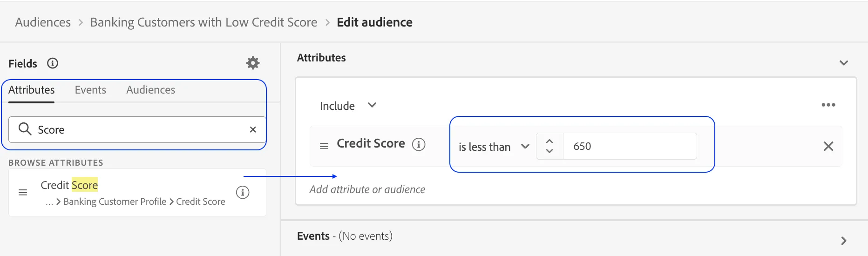Viewport: 868px width, 256px height.
Task: Open the Fields settings gear
Action: point(253,63)
